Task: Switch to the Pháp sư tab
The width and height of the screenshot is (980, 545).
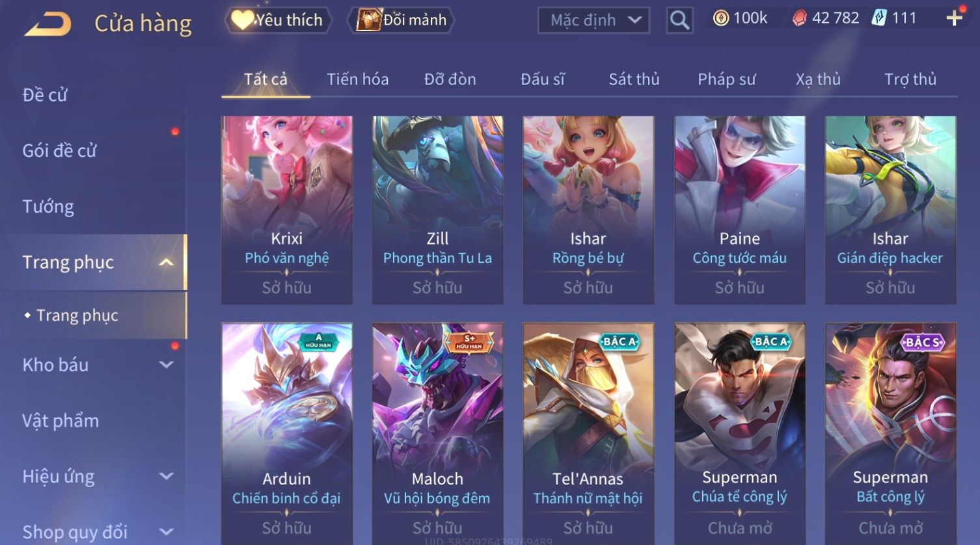Action: click(x=726, y=79)
